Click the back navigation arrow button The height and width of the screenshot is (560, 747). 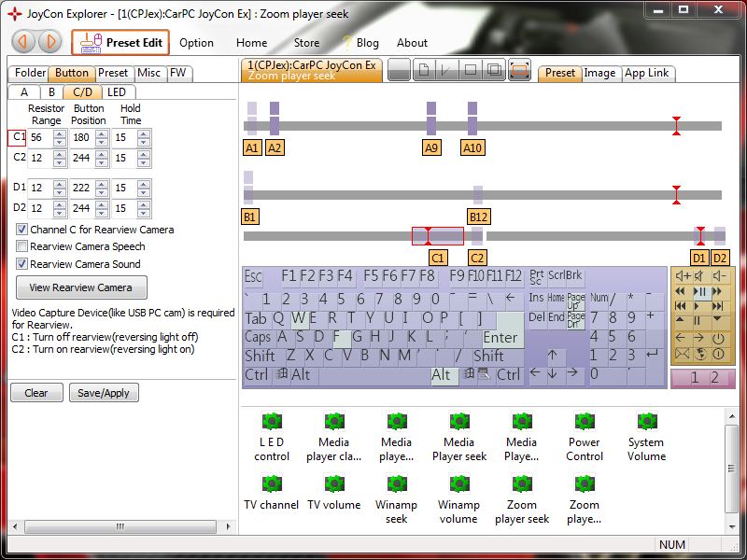pos(22,42)
